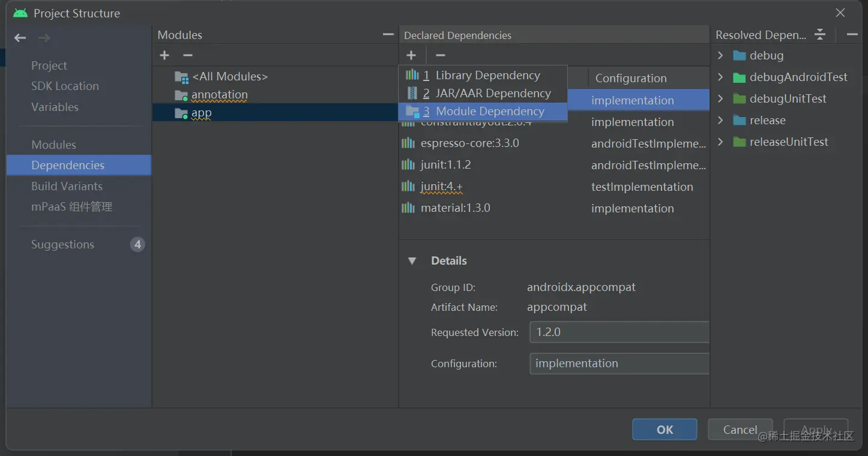The width and height of the screenshot is (868, 456).
Task: Expand the debugAndroidTest node
Action: pyautogui.click(x=720, y=77)
